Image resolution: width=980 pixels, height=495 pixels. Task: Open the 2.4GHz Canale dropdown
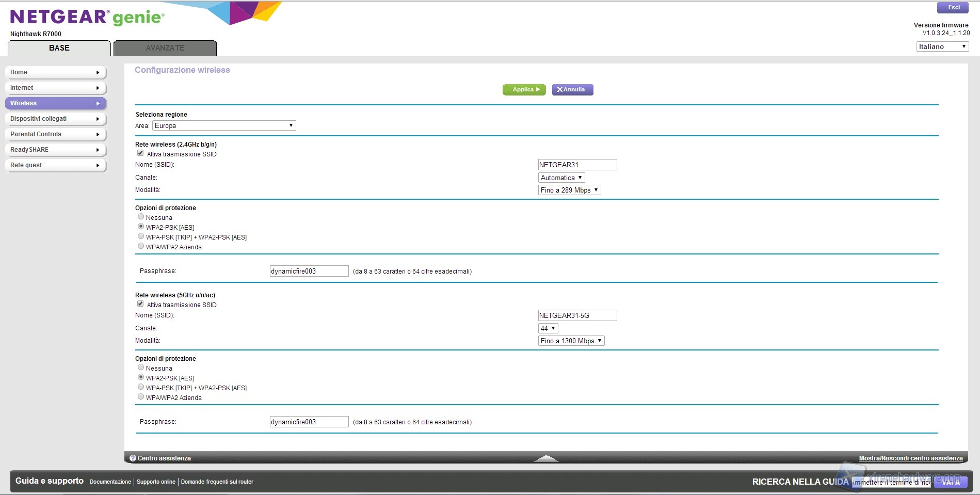click(x=561, y=178)
